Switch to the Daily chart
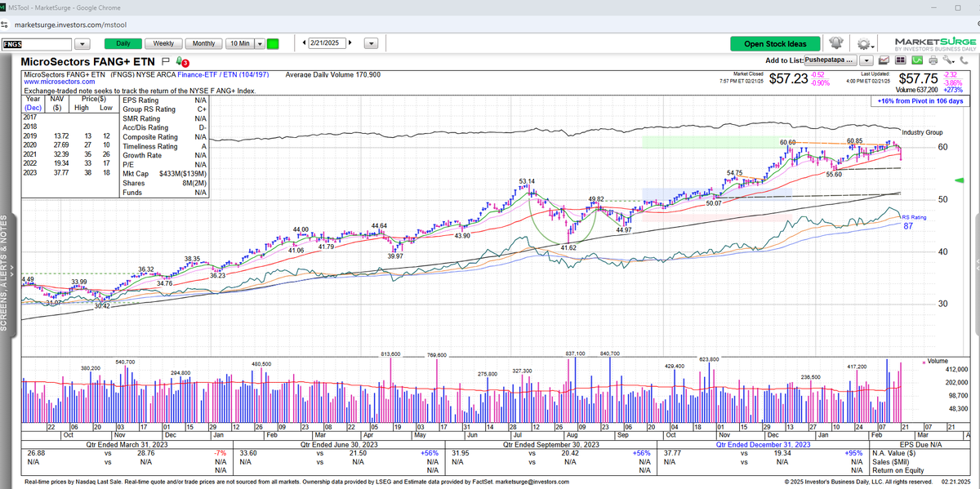The image size is (980, 489). (122, 43)
